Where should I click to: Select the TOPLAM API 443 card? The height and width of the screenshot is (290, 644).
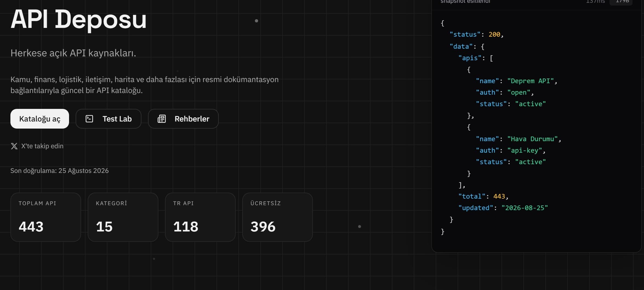pos(46,217)
